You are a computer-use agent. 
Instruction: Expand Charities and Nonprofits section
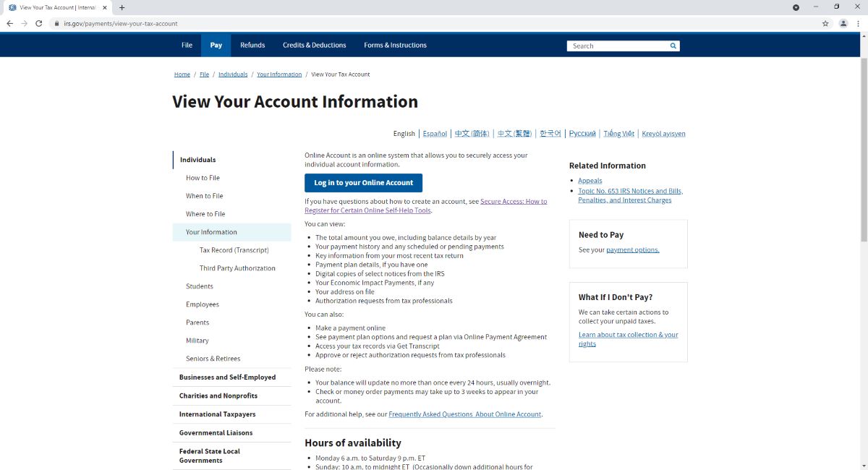(218, 396)
